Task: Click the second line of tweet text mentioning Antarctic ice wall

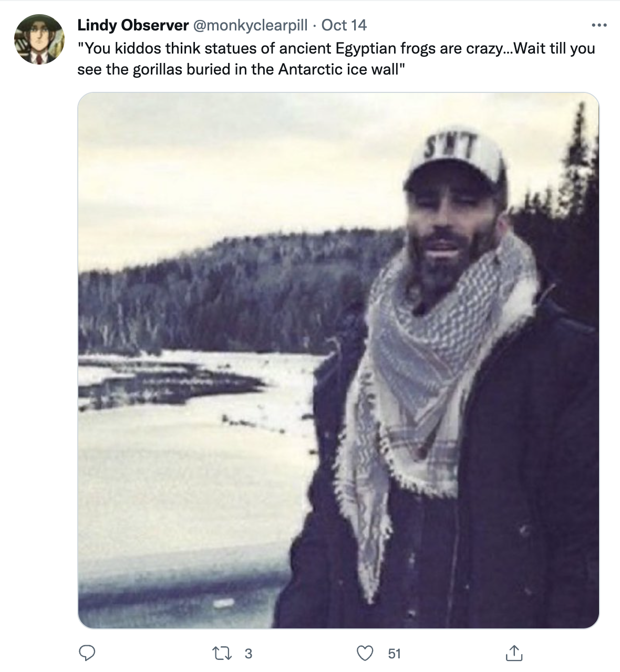Action: (x=241, y=69)
